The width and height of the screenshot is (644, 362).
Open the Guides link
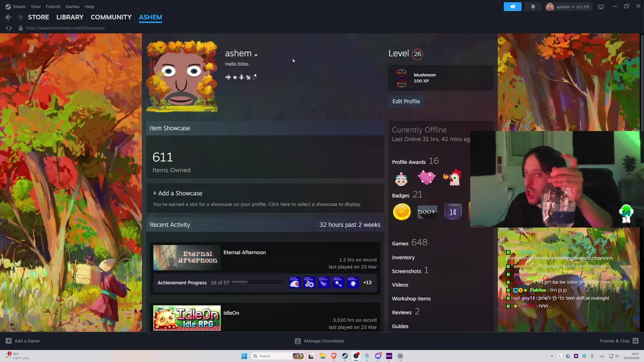[400, 326]
